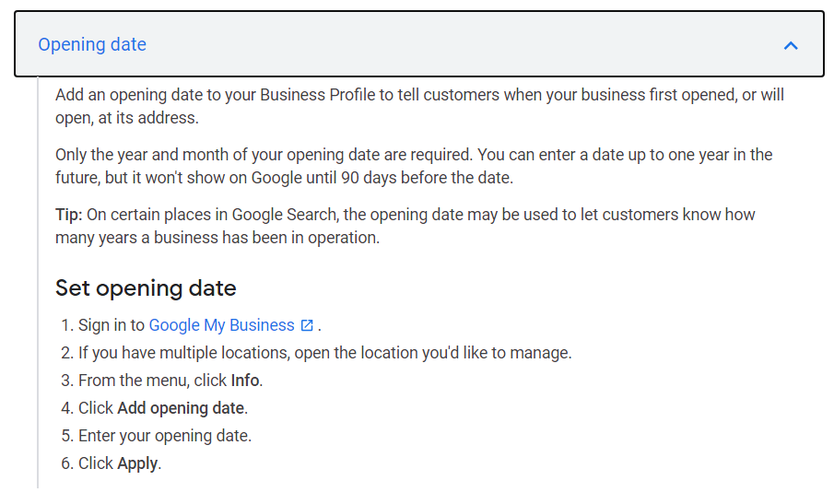
Task: Click the external link icon after Google My Business
Action: [307, 325]
